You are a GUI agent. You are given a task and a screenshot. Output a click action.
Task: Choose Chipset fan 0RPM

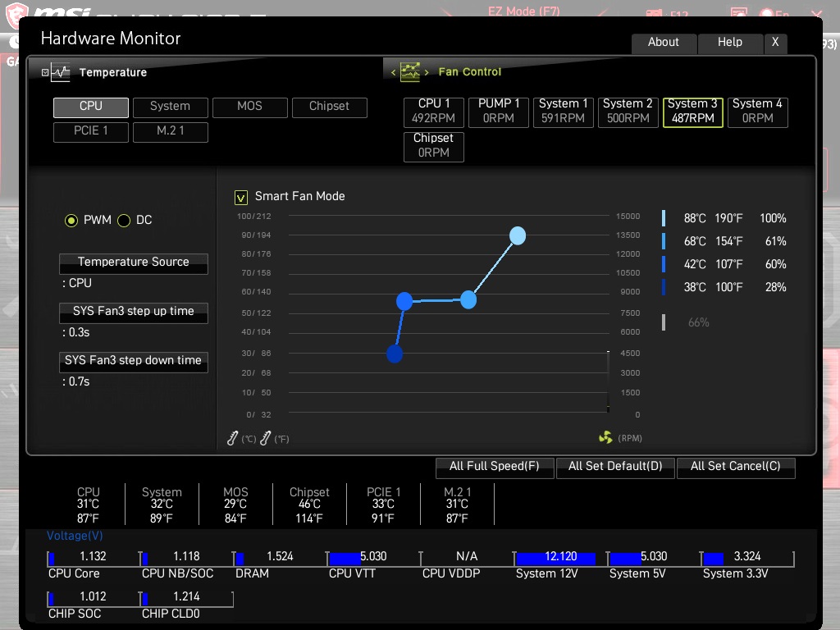click(434, 146)
